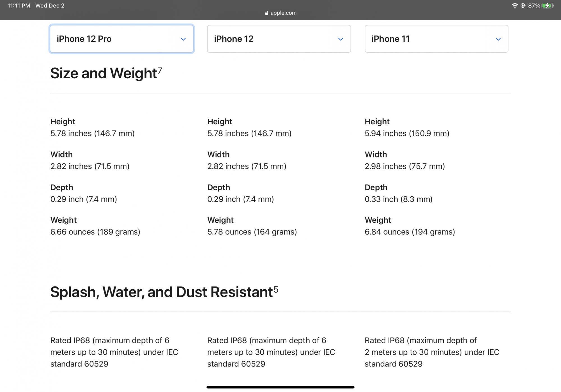Tap the charging battery icon
The width and height of the screenshot is (561, 392).
548,6
